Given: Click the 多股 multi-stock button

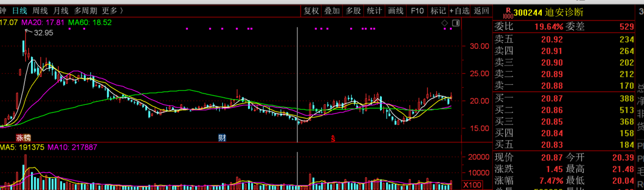Looking at the screenshot, I should pyautogui.click(x=353, y=10).
